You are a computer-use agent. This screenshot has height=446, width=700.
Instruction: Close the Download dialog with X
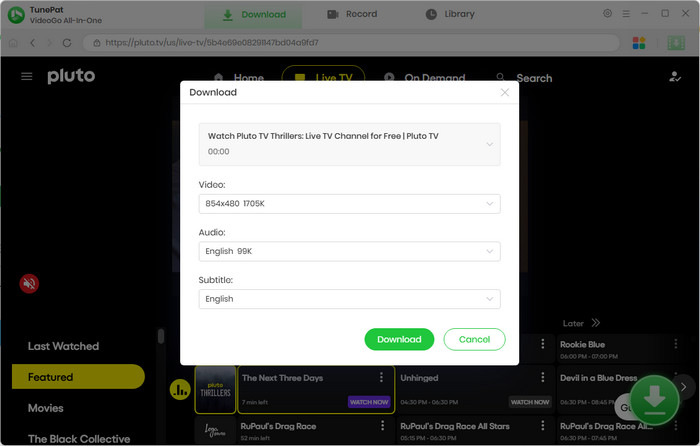[505, 92]
